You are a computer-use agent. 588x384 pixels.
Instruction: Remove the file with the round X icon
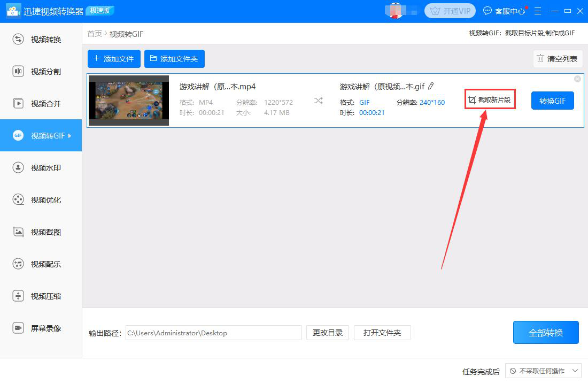pos(577,79)
